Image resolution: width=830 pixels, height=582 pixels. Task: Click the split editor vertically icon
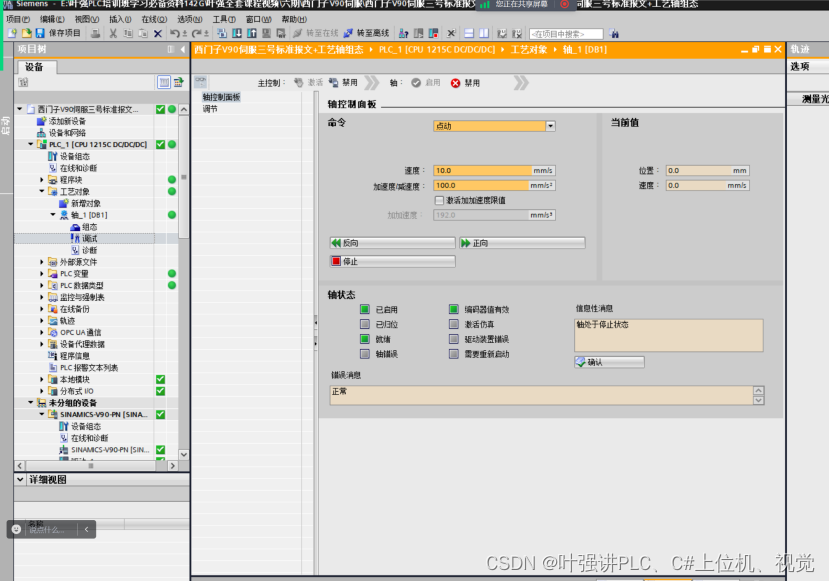[484, 33]
